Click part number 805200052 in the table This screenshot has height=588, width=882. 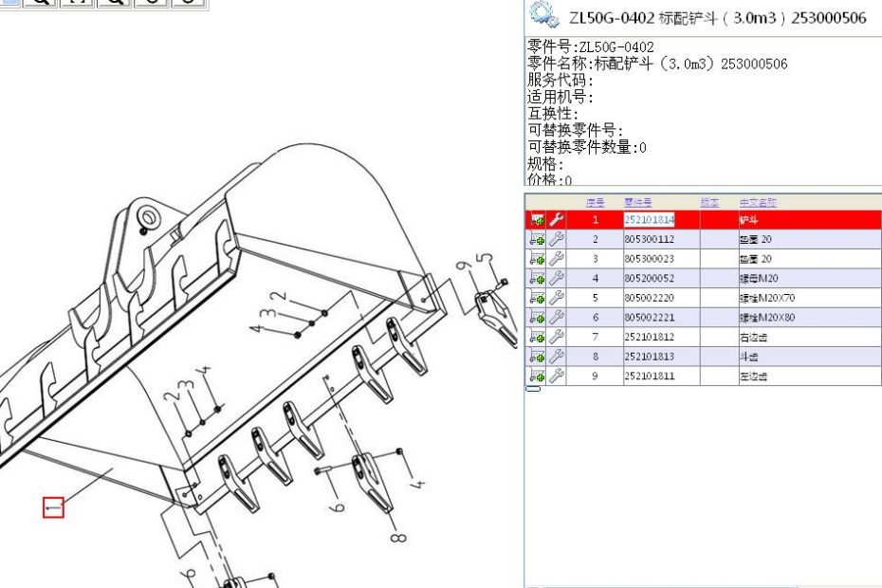(x=650, y=279)
